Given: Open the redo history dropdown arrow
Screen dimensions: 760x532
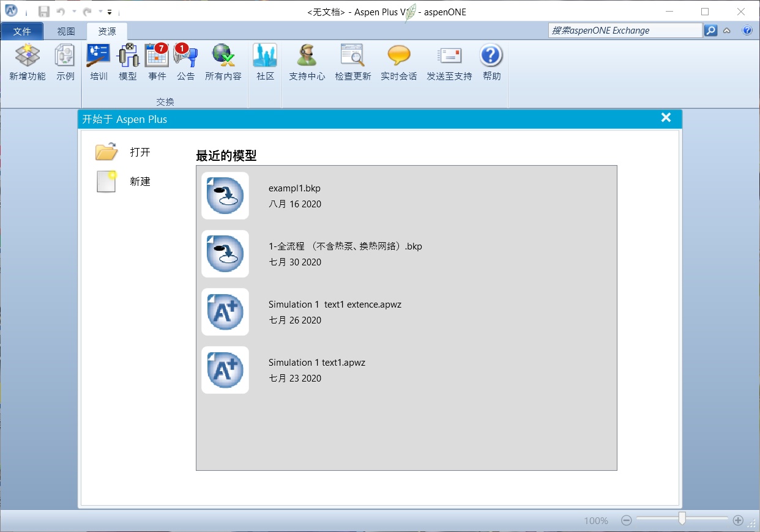Looking at the screenshot, I should tap(100, 12).
